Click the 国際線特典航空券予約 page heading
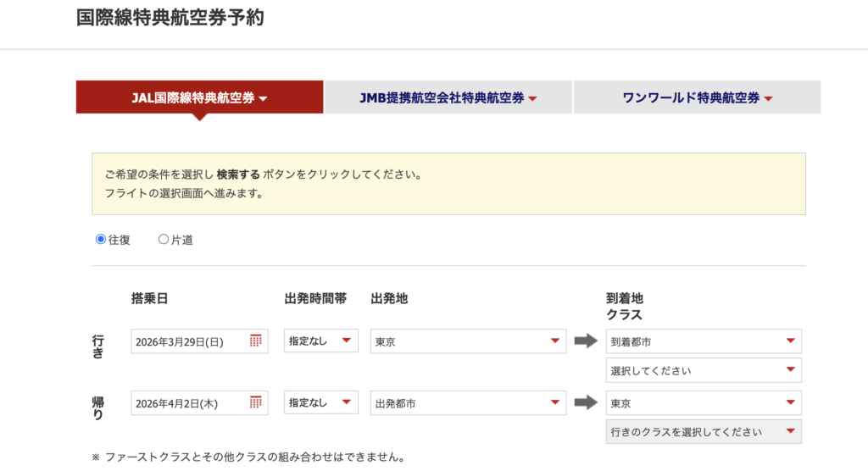868x471 pixels. click(170, 19)
